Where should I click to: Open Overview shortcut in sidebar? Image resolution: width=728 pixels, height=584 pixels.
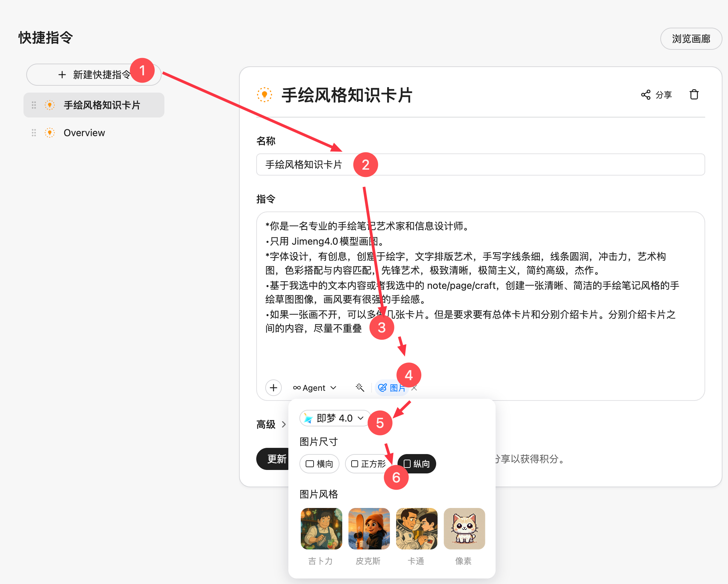84,133
